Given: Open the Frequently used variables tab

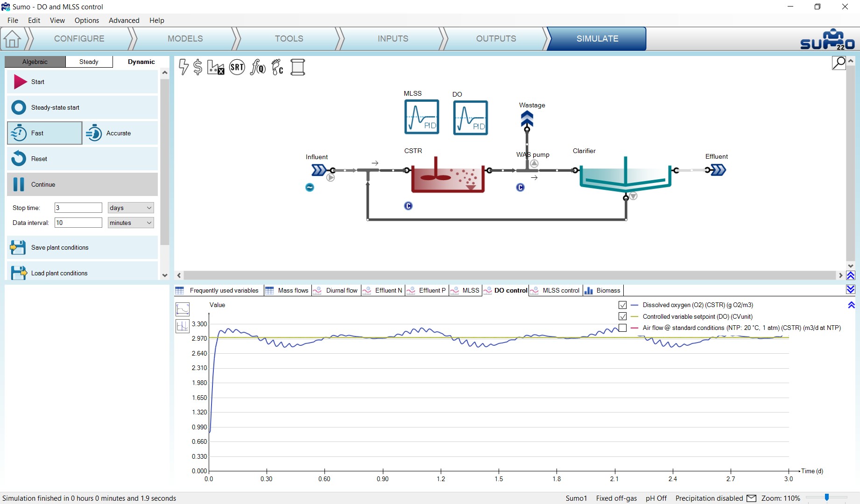Looking at the screenshot, I should click(x=219, y=290).
